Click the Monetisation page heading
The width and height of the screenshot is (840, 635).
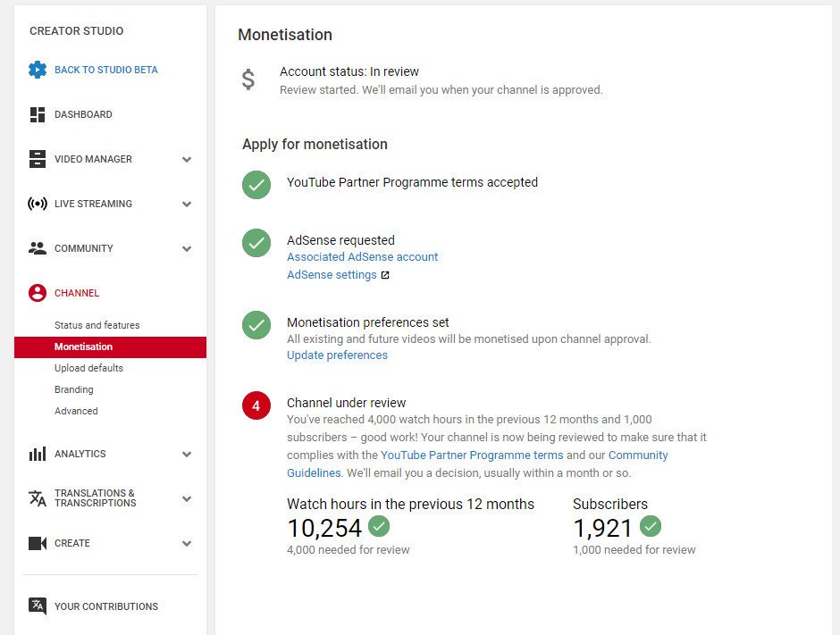[285, 35]
